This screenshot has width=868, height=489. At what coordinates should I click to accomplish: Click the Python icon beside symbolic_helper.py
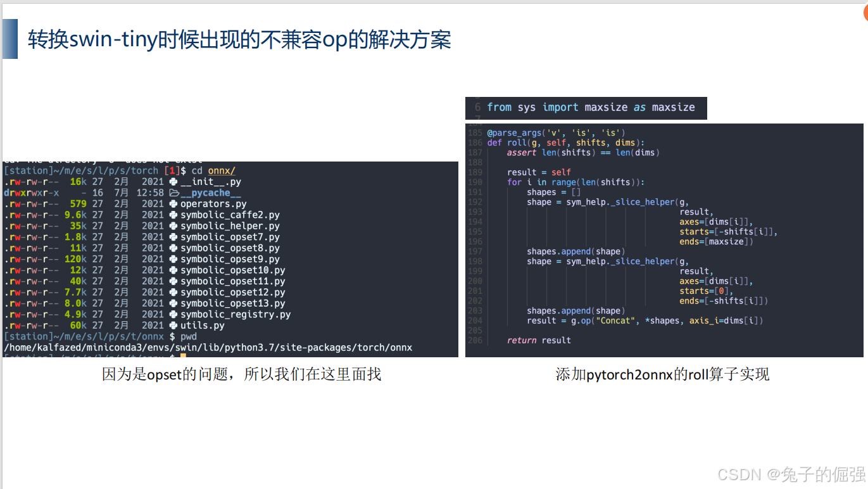pos(173,226)
